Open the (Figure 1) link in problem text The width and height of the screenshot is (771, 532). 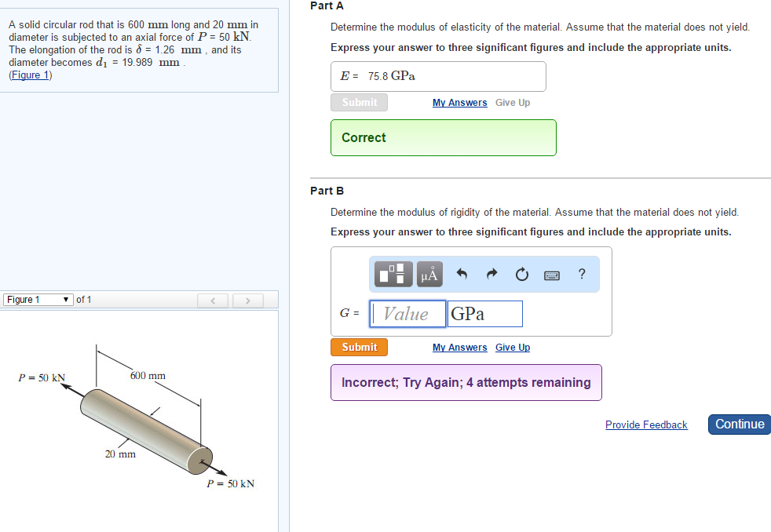(30, 75)
